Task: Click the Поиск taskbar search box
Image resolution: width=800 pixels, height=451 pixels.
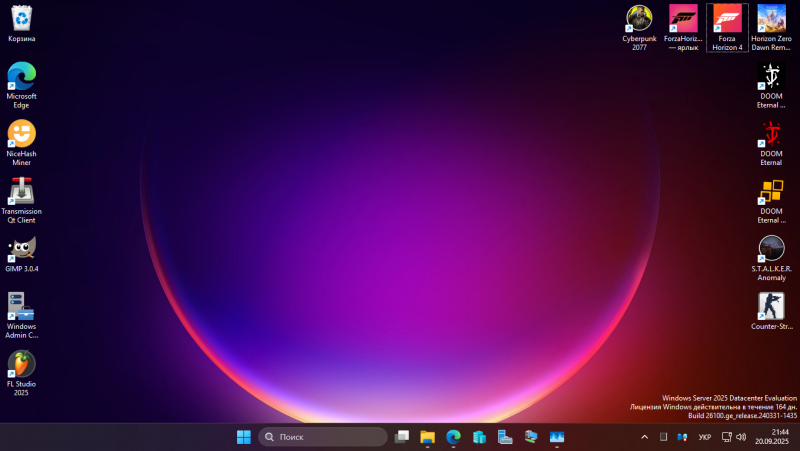Action: (x=323, y=437)
